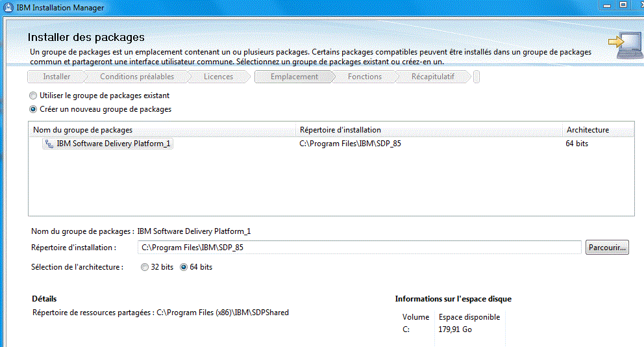This screenshot has height=347, width=644.
Task: Go to the Fonctions step
Action: tap(365, 77)
